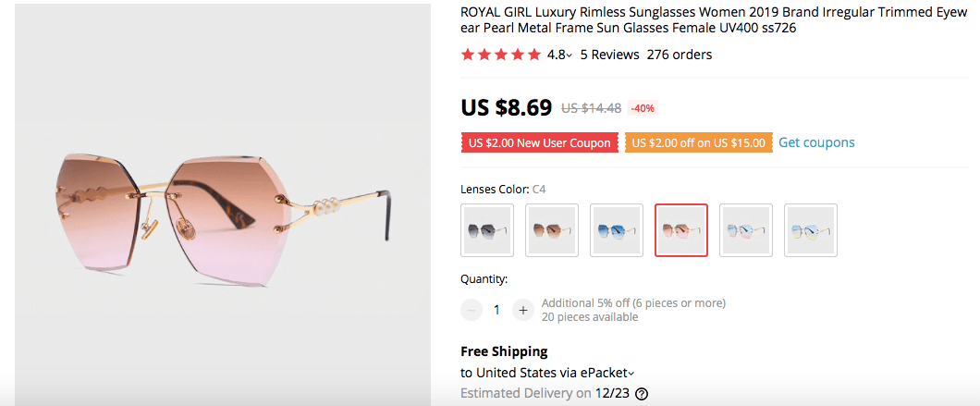Choose the blue-pink gradient lens option
980x406 pixels.
(746, 230)
